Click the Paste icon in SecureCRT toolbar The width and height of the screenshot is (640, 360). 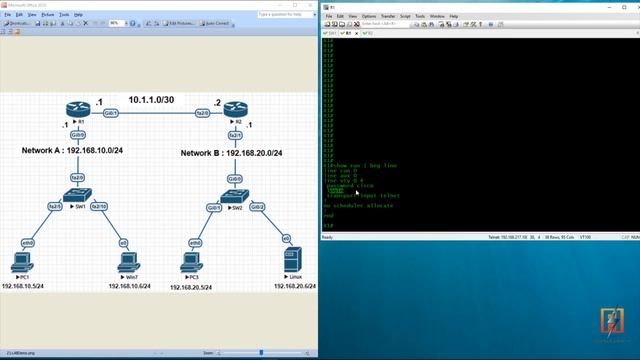click(x=424, y=24)
